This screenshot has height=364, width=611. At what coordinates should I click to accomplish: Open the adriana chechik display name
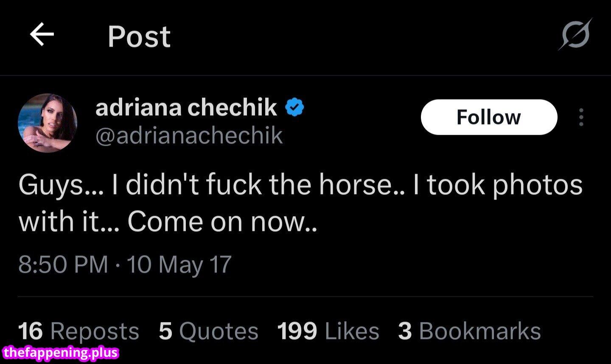[x=186, y=107]
